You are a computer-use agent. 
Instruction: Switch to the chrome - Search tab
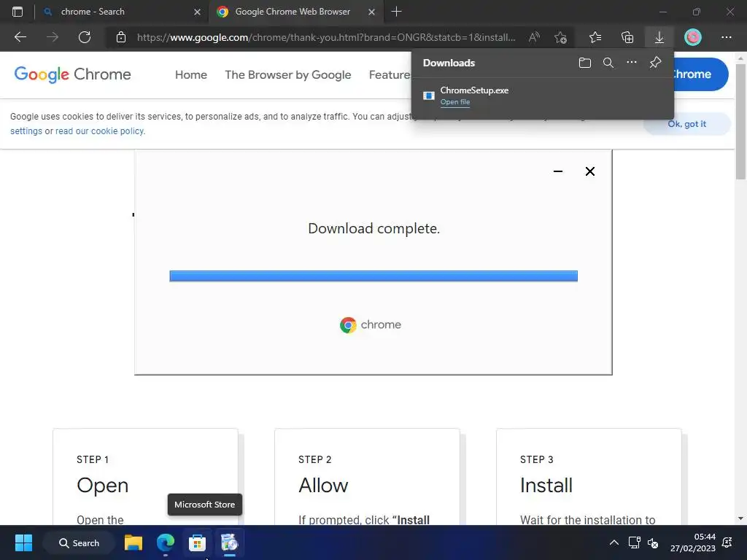pyautogui.click(x=122, y=12)
